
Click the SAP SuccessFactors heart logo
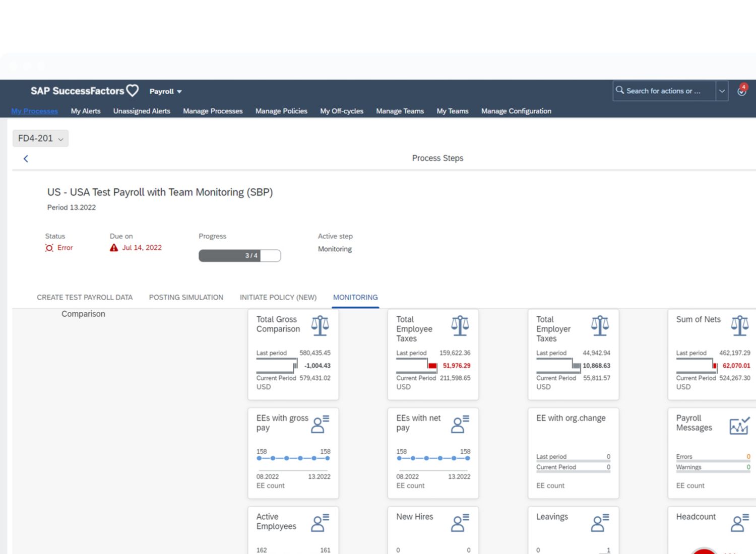[133, 91]
